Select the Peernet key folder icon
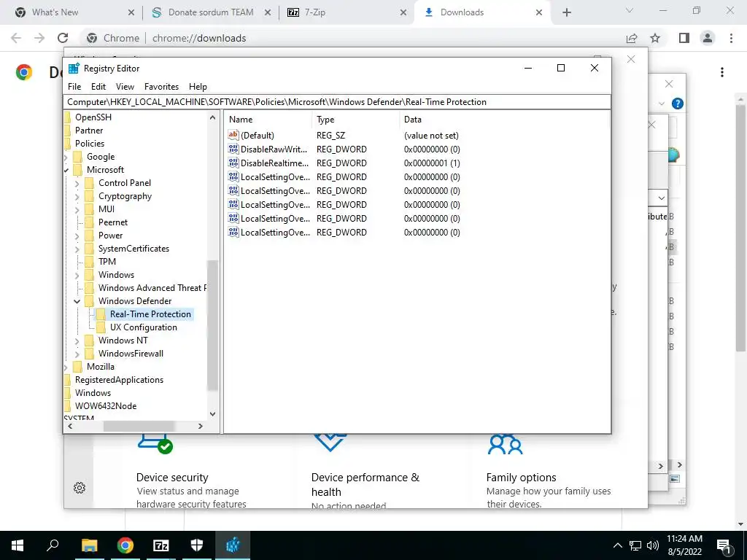The width and height of the screenshot is (747, 560). [x=89, y=222]
